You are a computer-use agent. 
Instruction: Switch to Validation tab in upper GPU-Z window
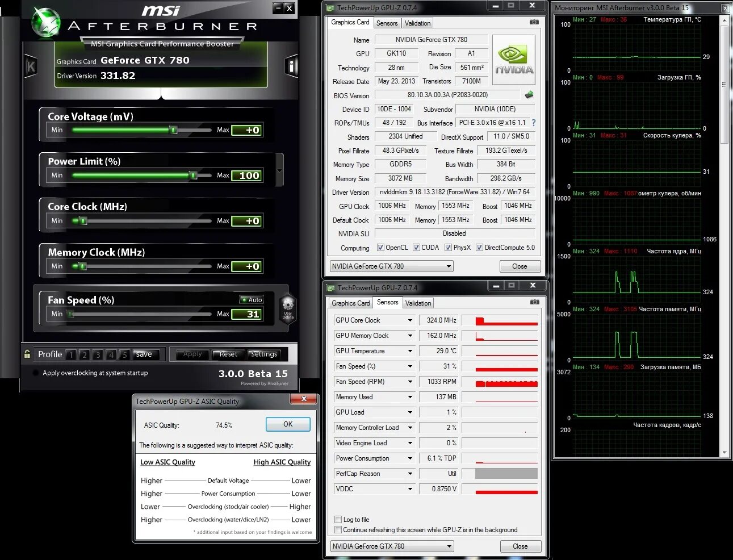click(x=417, y=23)
